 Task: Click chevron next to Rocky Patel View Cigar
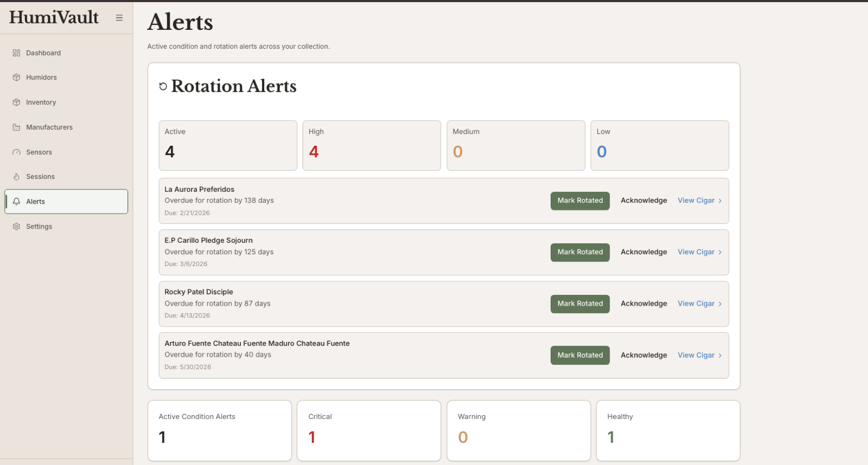[720, 303]
